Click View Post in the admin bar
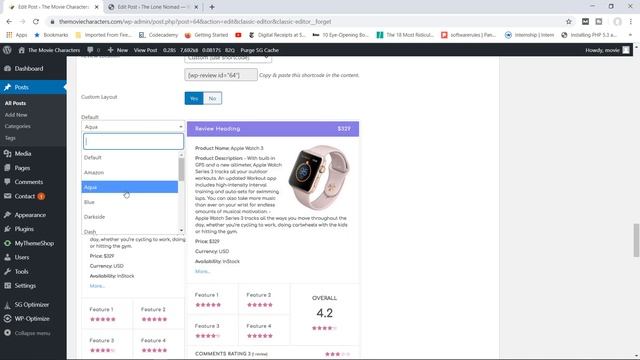 tap(146, 50)
